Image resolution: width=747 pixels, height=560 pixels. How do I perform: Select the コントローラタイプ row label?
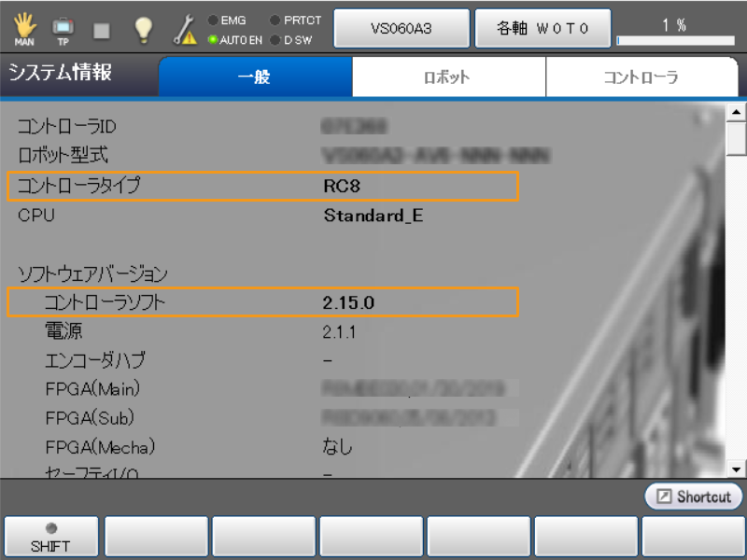79,185
